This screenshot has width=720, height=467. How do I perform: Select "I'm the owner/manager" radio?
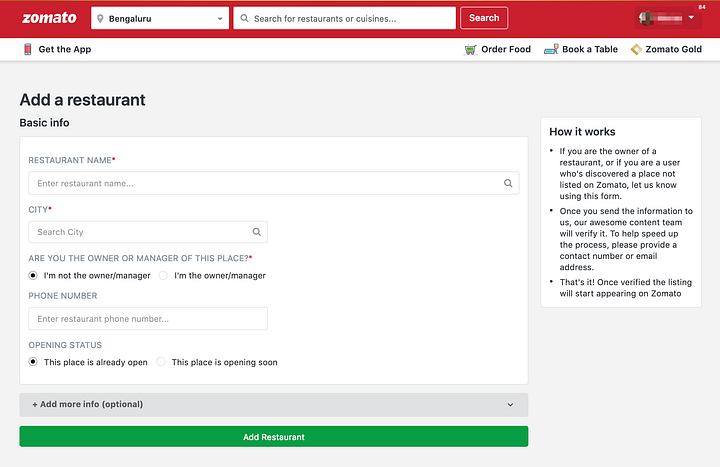[163, 276]
